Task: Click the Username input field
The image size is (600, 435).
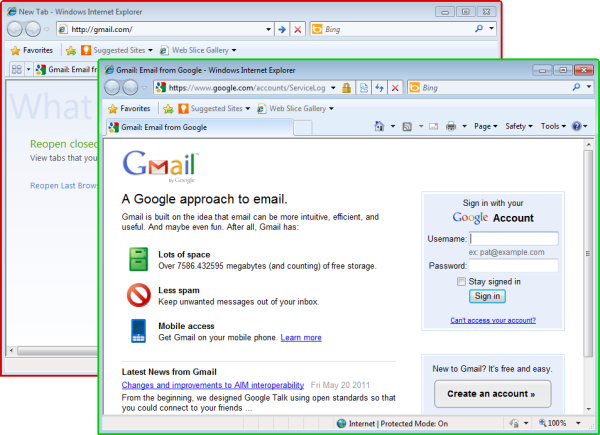Action: (x=514, y=238)
